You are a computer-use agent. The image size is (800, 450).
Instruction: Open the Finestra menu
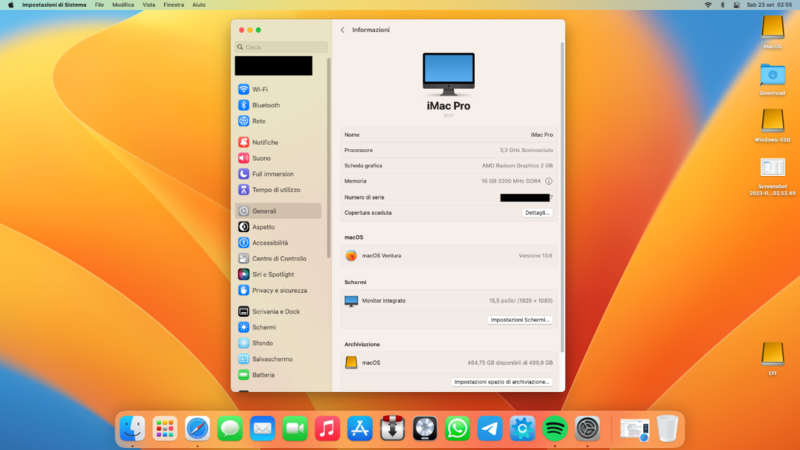click(173, 5)
